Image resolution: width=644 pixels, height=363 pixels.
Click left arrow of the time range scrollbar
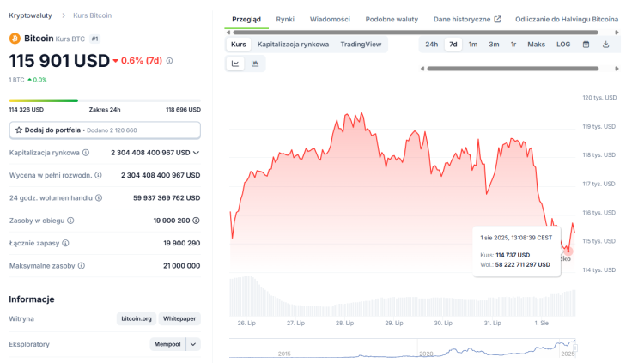[x=422, y=69]
